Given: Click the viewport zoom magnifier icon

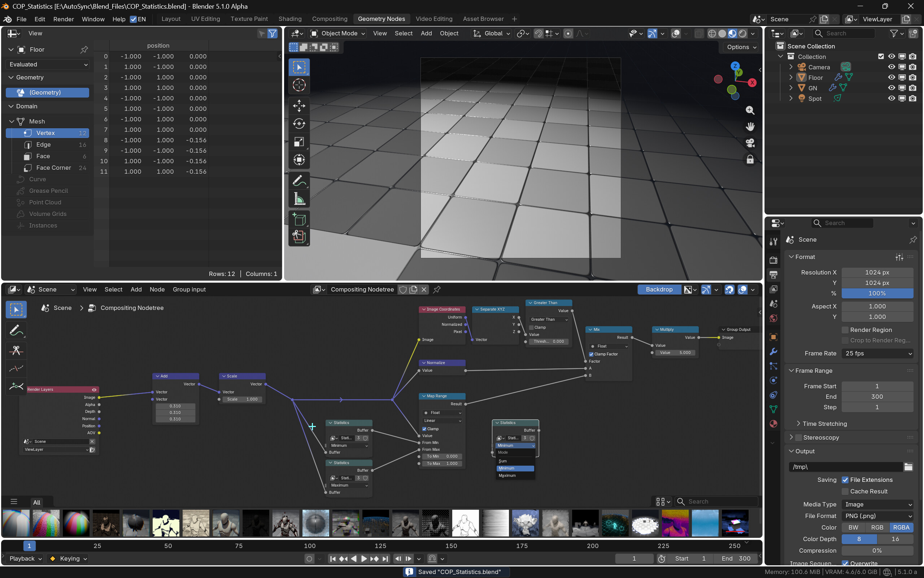Looking at the screenshot, I should pos(750,111).
